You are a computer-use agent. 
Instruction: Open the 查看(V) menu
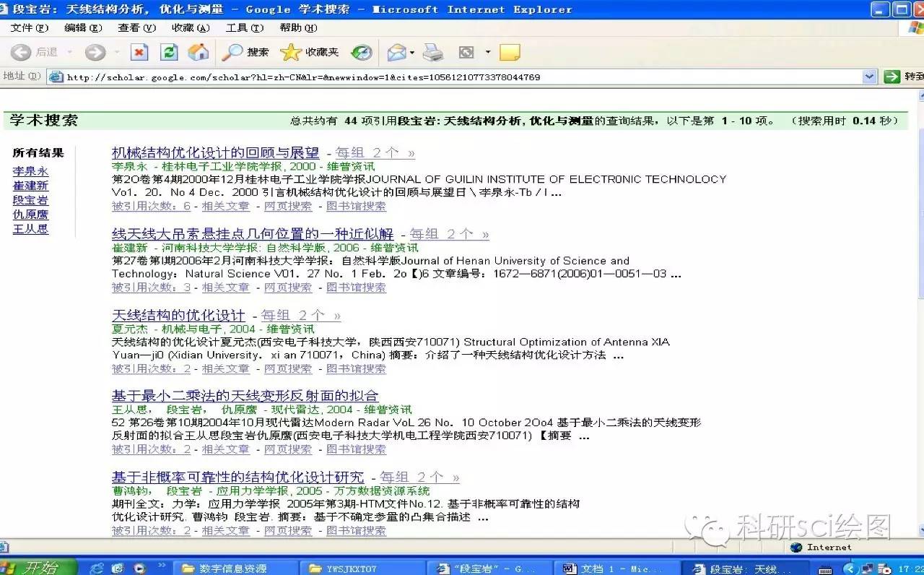pyautogui.click(x=137, y=27)
